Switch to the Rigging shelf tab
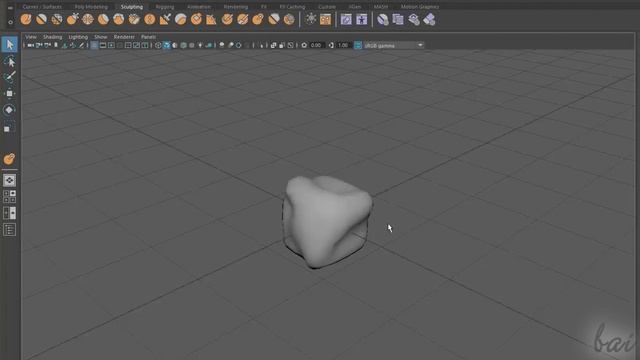The width and height of the screenshot is (640, 360). (165, 7)
